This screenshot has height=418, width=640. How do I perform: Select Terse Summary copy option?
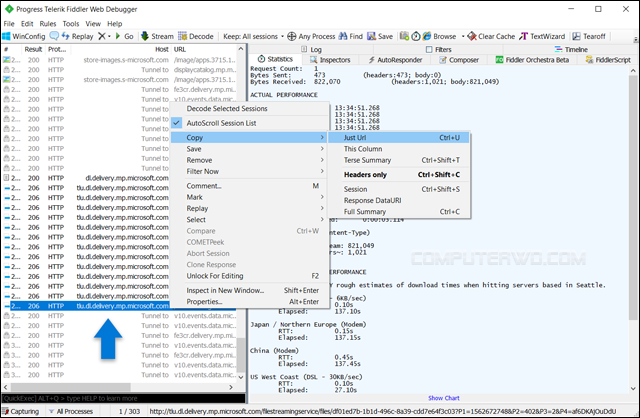(x=399, y=160)
